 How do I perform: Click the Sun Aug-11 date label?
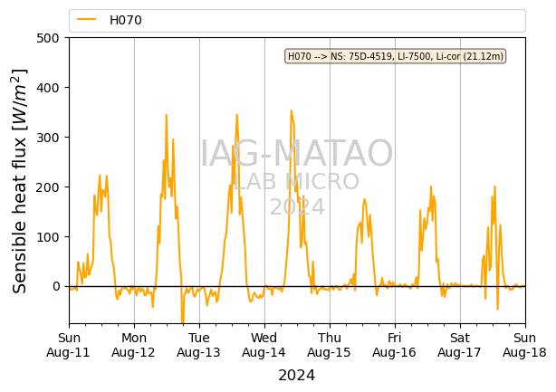click(x=69, y=345)
